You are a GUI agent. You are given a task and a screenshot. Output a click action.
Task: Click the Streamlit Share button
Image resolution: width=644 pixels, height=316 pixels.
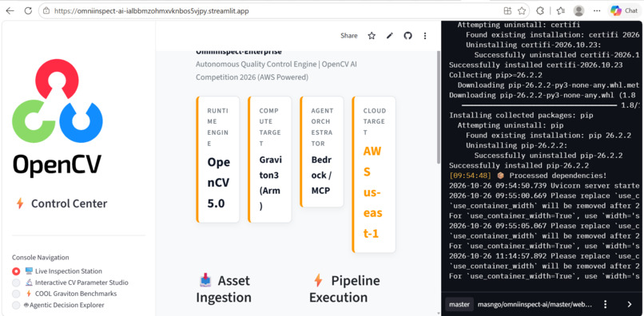pyautogui.click(x=348, y=36)
